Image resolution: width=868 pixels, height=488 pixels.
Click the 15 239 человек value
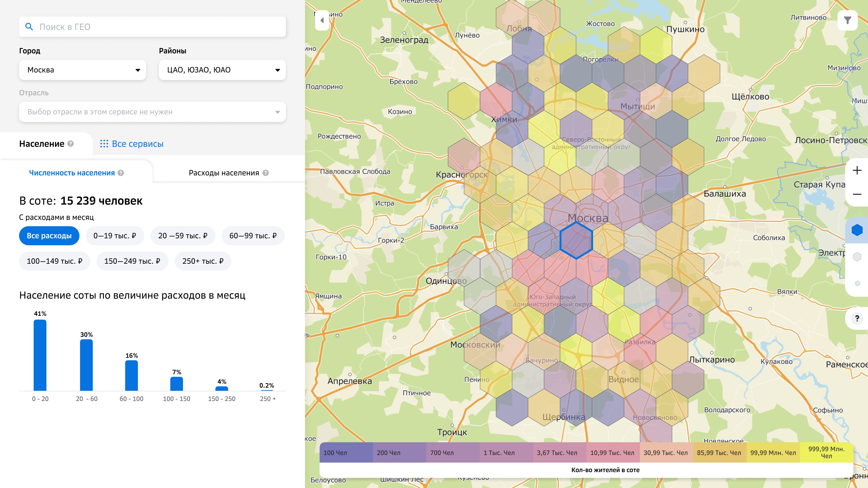(101, 201)
